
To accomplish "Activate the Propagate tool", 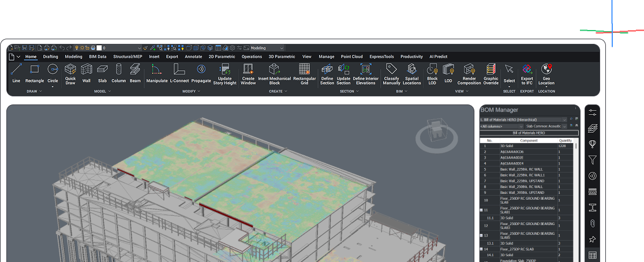I will [201, 73].
